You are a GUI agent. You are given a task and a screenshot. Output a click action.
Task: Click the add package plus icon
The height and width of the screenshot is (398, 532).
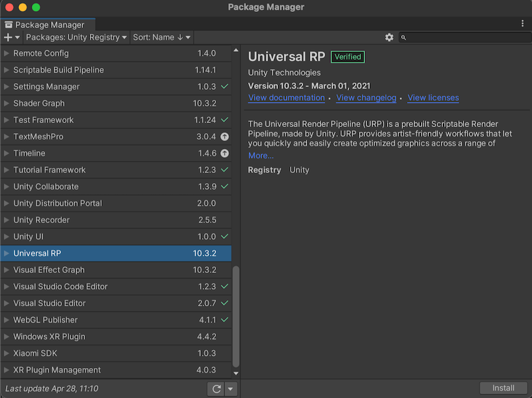(7, 37)
